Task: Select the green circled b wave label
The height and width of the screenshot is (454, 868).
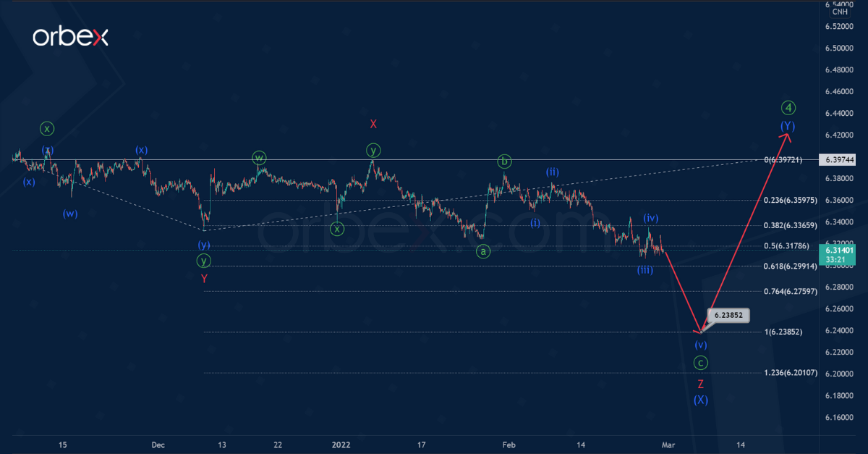Action: 505,161
